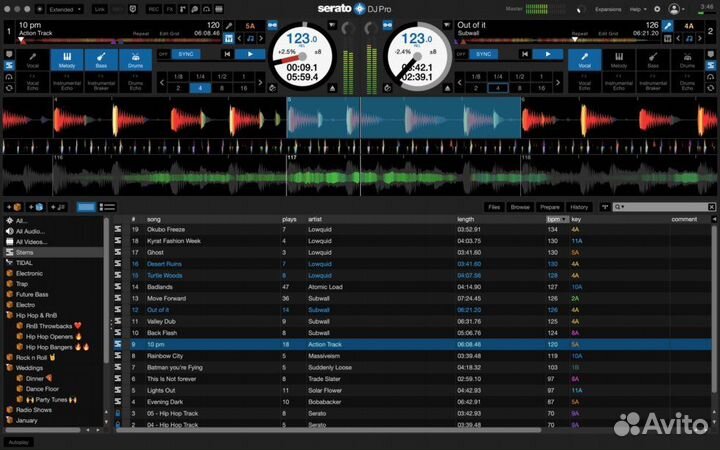Open the REC panel
This screenshot has height=450, width=720.
154,9
